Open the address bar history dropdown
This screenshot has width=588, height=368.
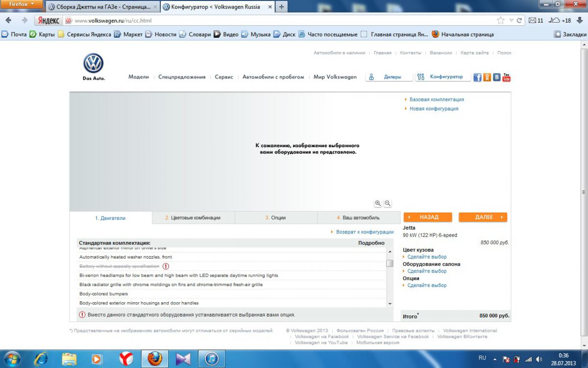pos(511,21)
